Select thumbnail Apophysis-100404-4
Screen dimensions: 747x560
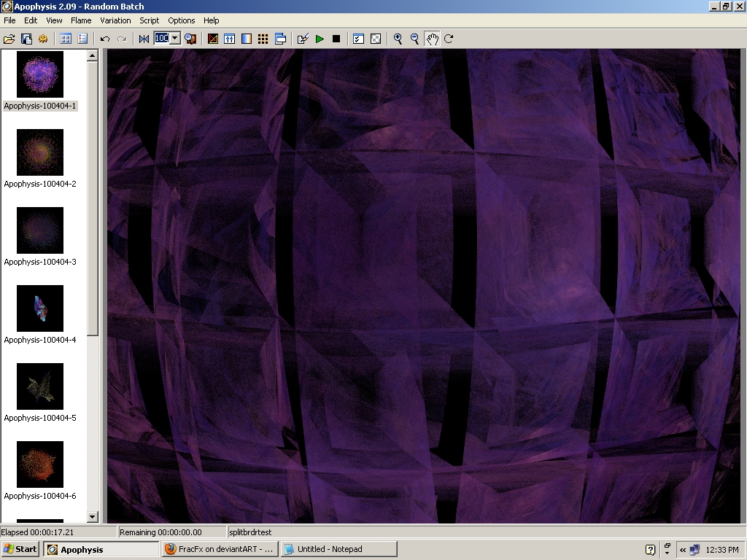pos(40,308)
